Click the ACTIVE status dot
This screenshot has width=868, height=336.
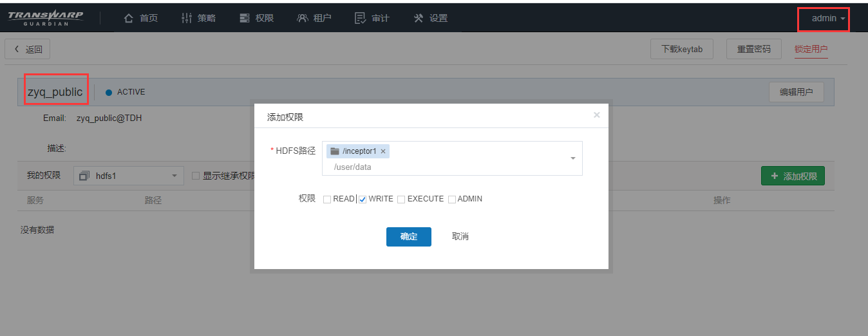[109, 92]
